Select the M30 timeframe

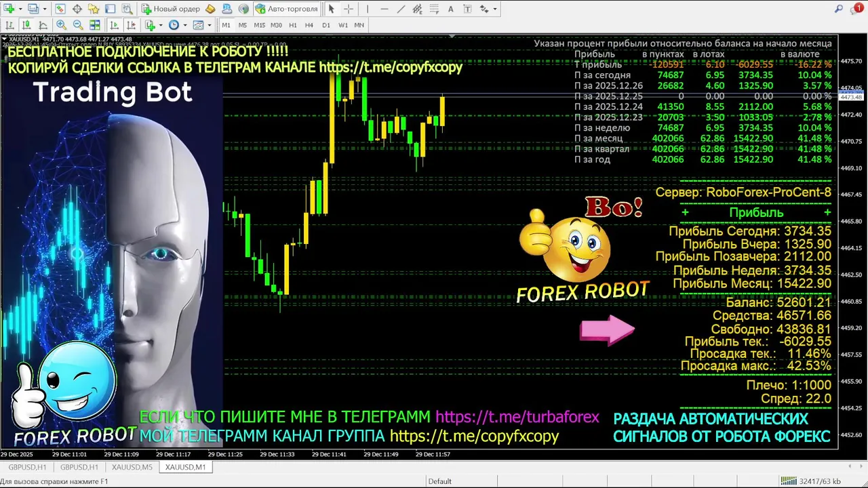click(276, 25)
